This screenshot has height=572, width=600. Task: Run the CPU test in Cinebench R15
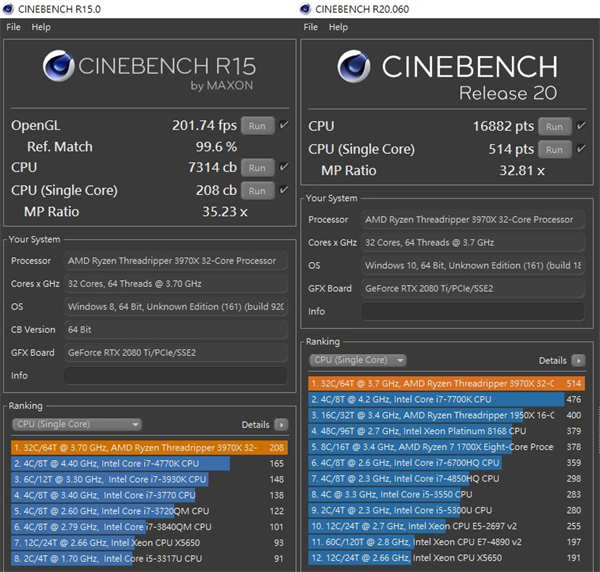258,168
